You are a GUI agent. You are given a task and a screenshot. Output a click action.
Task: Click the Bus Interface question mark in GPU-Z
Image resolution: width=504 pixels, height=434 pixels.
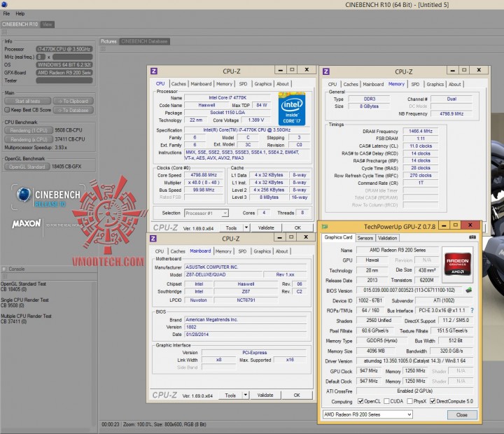click(x=472, y=311)
